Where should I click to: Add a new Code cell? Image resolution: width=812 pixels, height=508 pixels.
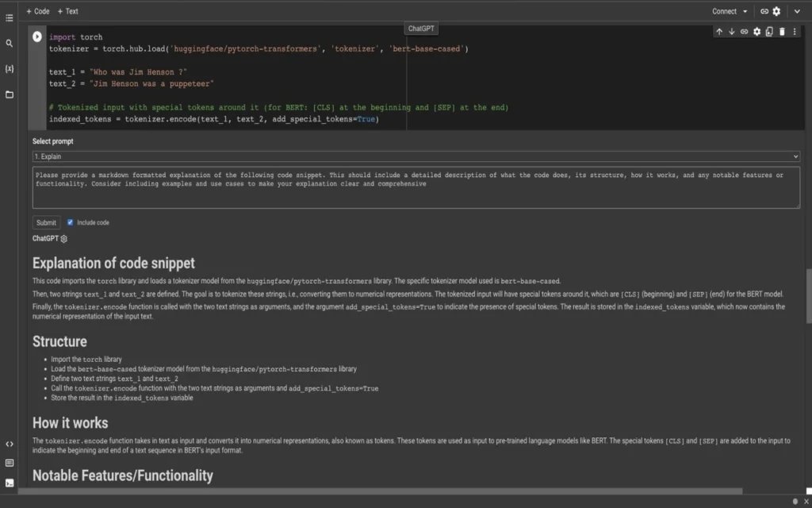point(37,11)
